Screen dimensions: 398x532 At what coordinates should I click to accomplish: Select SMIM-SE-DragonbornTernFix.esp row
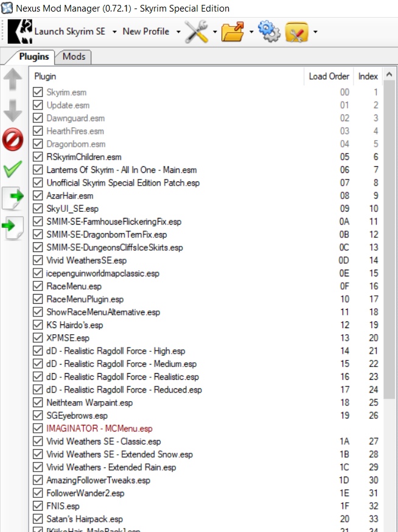pyautogui.click(x=206, y=234)
